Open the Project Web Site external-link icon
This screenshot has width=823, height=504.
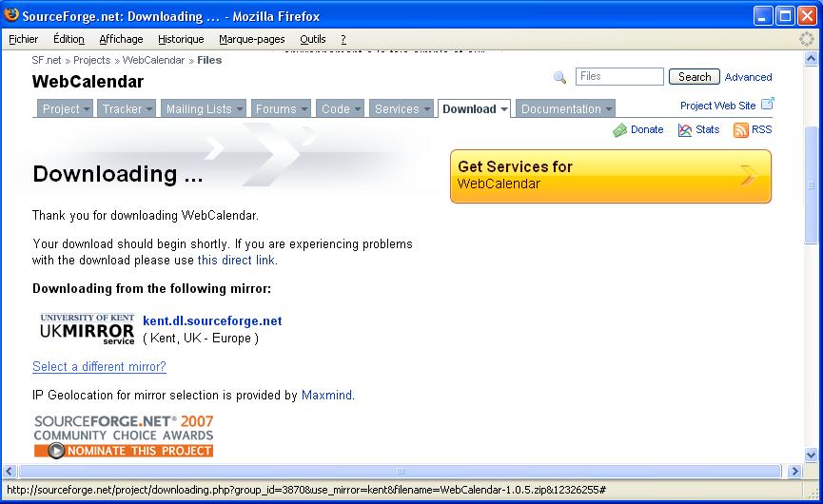click(768, 104)
